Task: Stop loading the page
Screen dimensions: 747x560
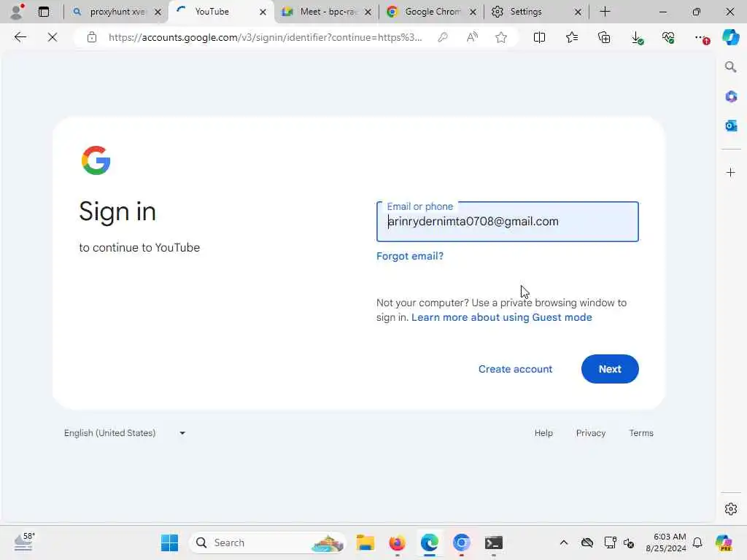Action: coord(53,37)
